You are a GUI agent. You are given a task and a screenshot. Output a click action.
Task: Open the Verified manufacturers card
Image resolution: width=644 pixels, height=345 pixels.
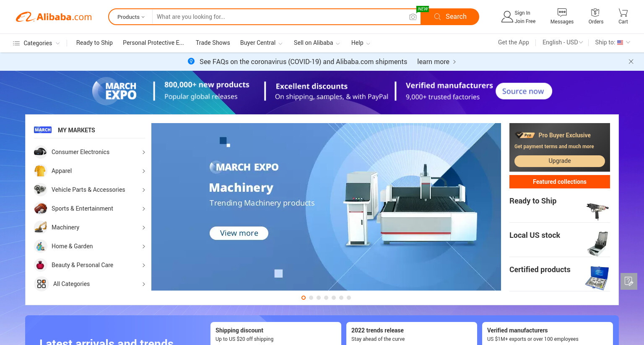548,334
